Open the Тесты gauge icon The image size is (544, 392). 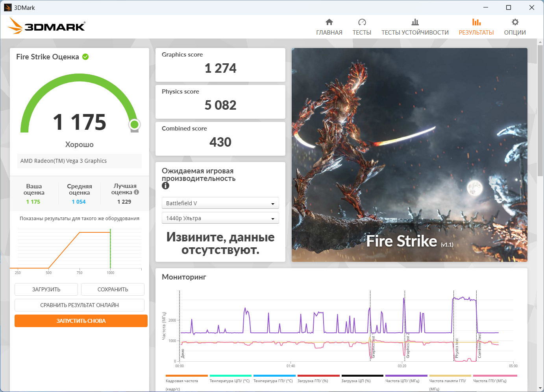point(362,22)
